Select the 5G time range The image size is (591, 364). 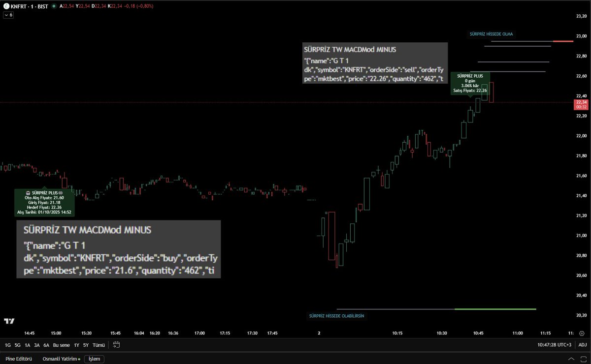coord(18,345)
